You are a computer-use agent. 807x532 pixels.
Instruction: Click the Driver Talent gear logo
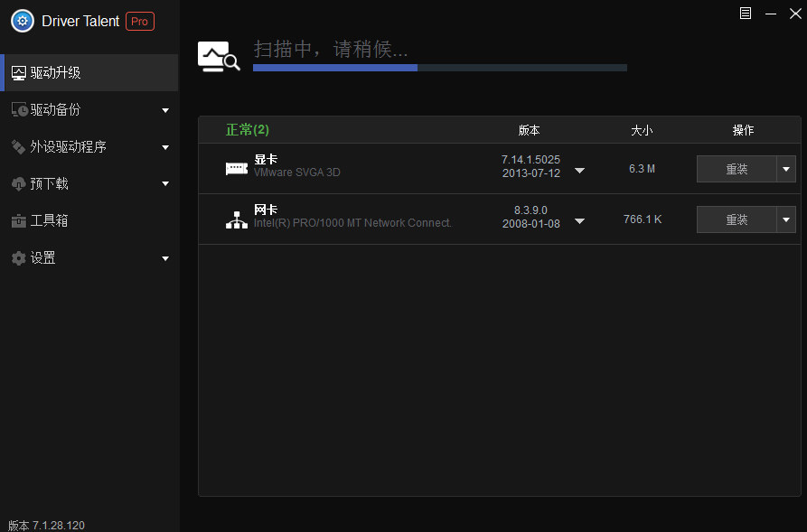pyautogui.click(x=22, y=21)
